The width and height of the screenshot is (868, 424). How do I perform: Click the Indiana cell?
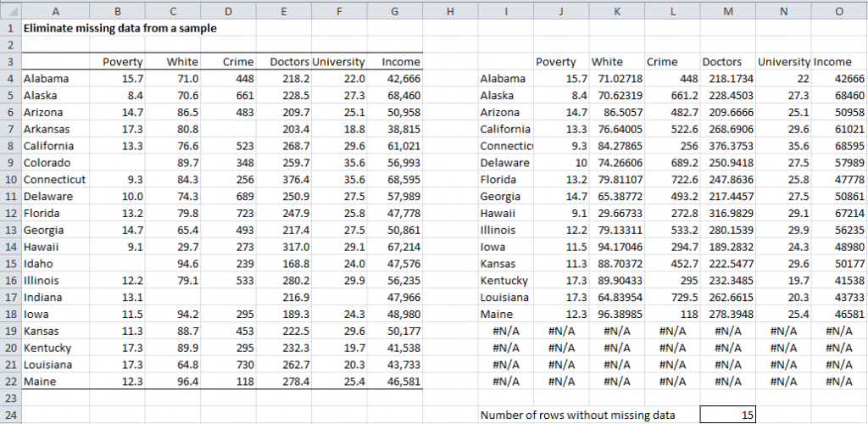tap(55, 298)
